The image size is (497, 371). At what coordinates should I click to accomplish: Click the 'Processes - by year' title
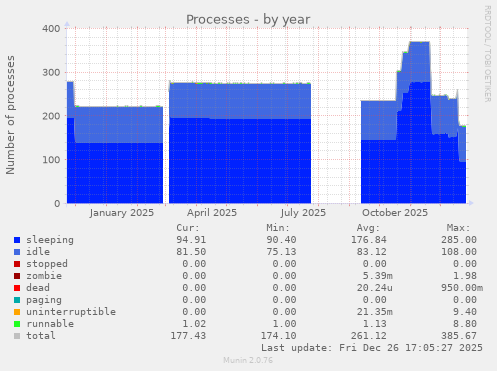pyautogui.click(x=248, y=20)
